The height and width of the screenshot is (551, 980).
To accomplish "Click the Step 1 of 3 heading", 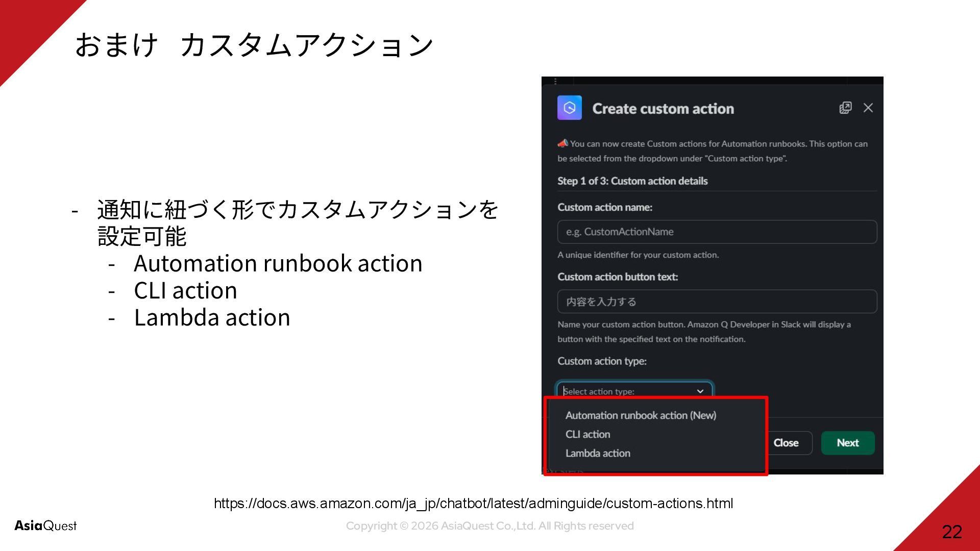I will coord(632,181).
